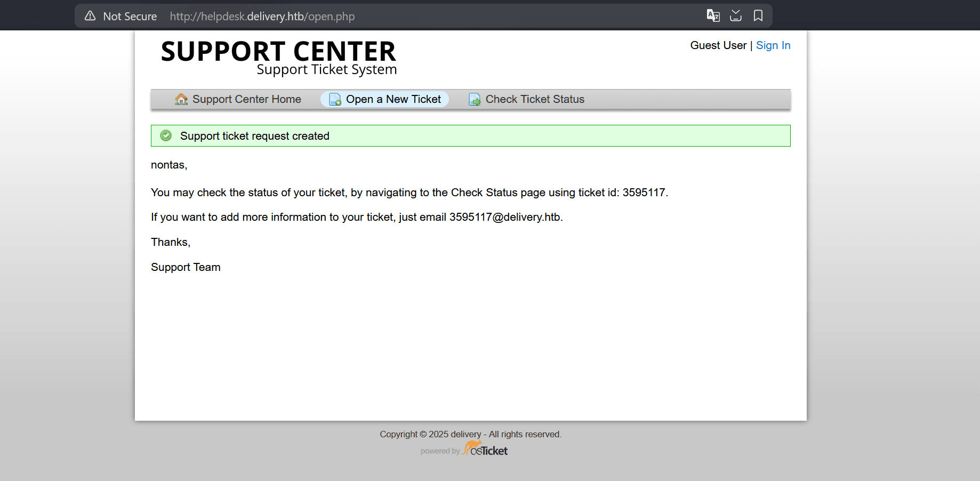Go to Check Ticket Status tab

535,99
